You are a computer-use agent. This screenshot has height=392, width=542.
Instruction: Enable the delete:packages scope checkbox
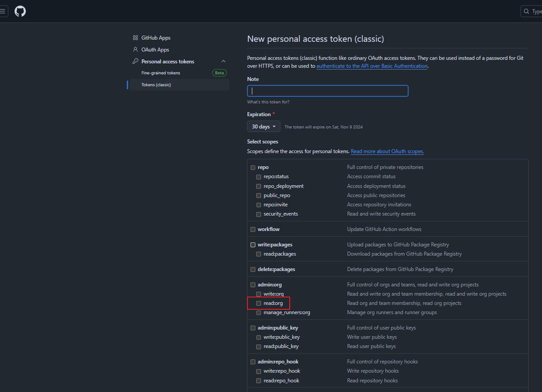pyautogui.click(x=253, y=270)
